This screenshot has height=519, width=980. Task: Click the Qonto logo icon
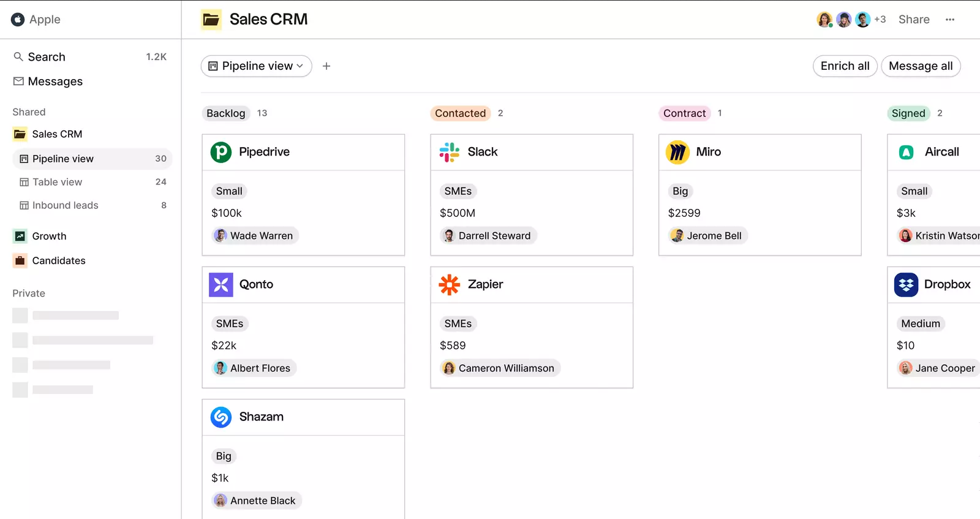click(221, 284)
